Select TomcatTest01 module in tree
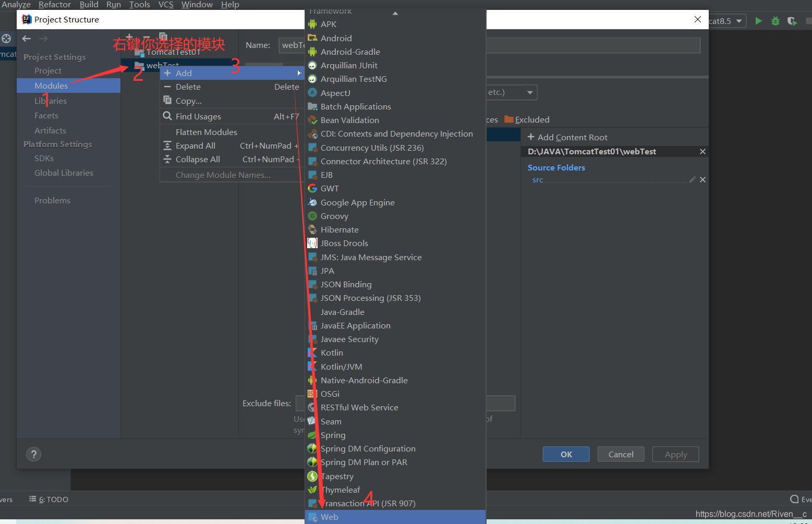The image size is (812, 524). pyautogui.click(x=173, y=52)
